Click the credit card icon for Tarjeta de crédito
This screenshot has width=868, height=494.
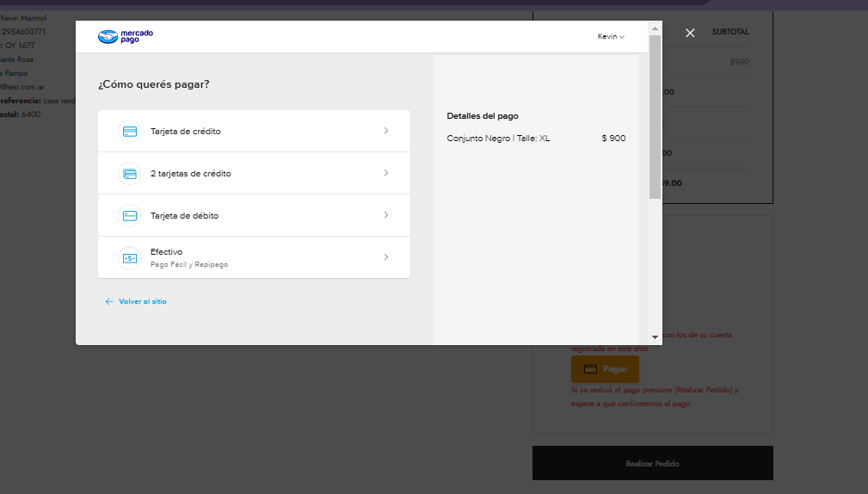tap(130, 132)
